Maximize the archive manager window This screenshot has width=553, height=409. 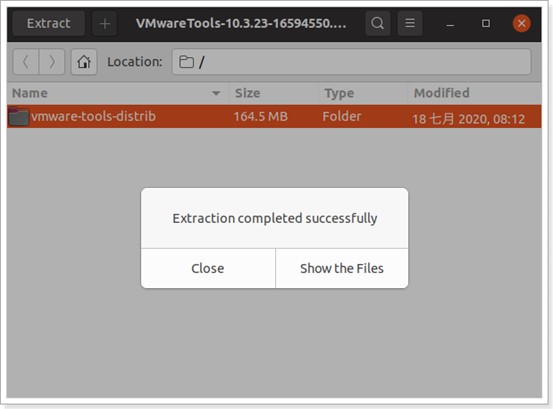486,24
